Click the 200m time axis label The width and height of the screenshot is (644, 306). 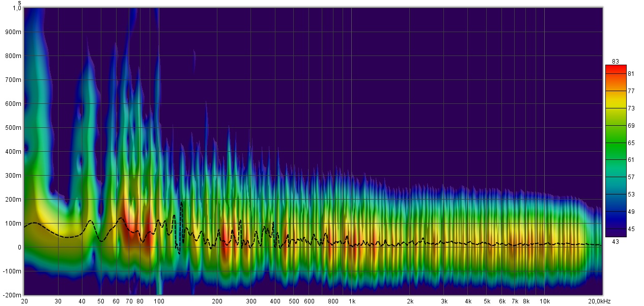click(x=14, y=200)
